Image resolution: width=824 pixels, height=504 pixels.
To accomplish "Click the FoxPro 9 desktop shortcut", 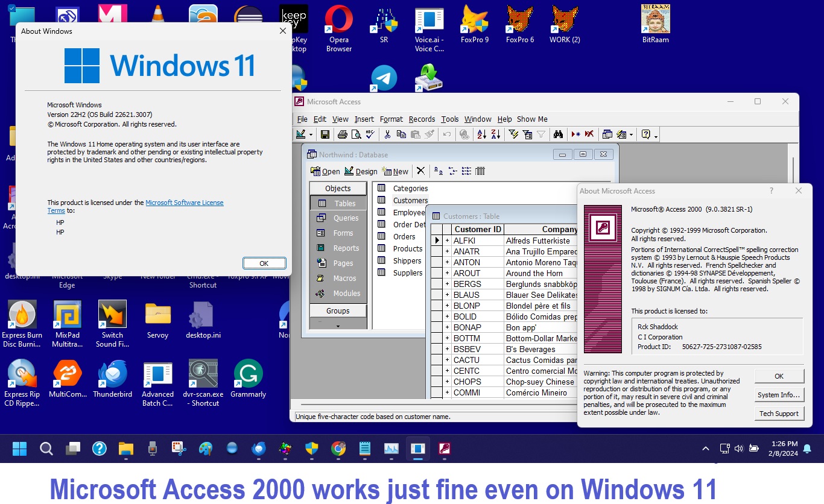I will (475, 25).
